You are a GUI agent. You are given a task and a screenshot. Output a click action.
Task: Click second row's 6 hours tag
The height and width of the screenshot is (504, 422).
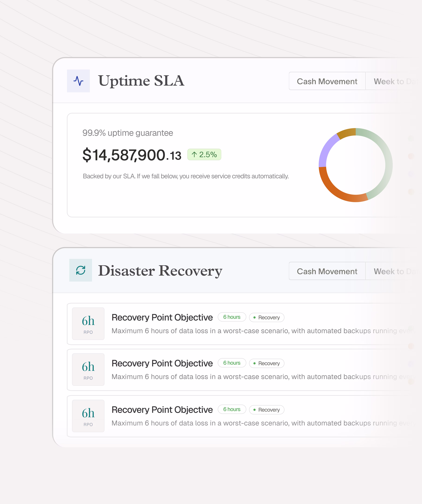click(x=232, y=363)
